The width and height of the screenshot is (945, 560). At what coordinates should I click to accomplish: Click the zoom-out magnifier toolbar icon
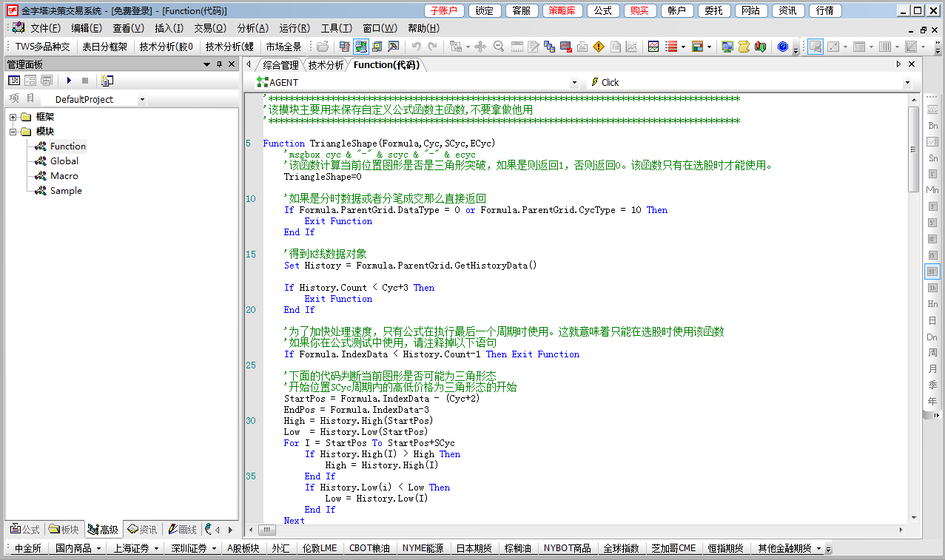(x=499, y=47)
